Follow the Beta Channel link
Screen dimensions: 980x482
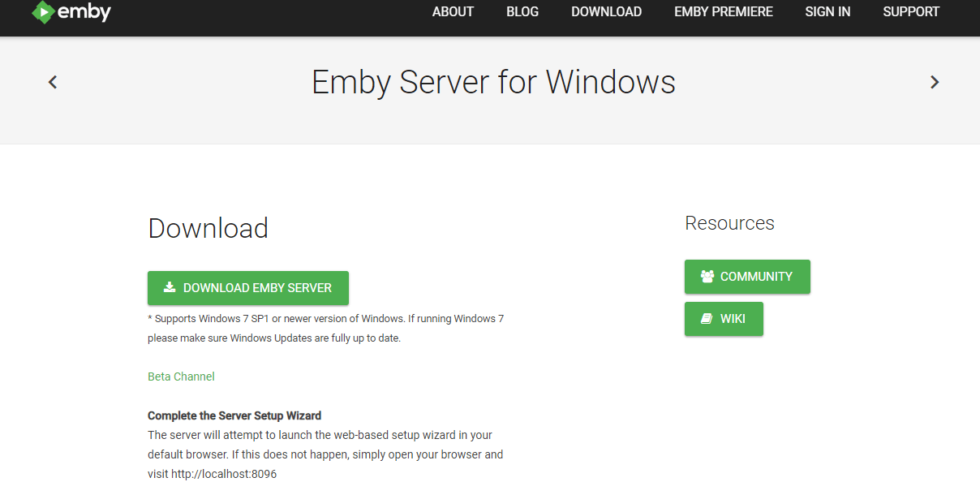181,377
